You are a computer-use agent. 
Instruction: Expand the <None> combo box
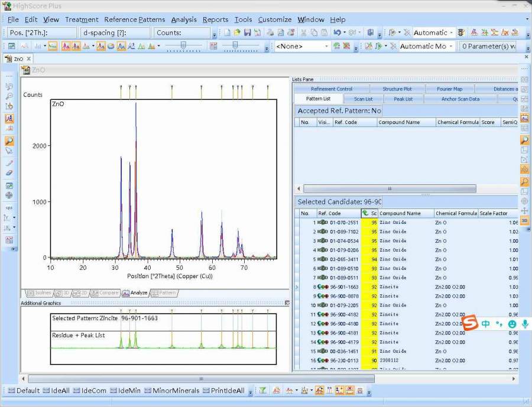[x=326, y=46]
